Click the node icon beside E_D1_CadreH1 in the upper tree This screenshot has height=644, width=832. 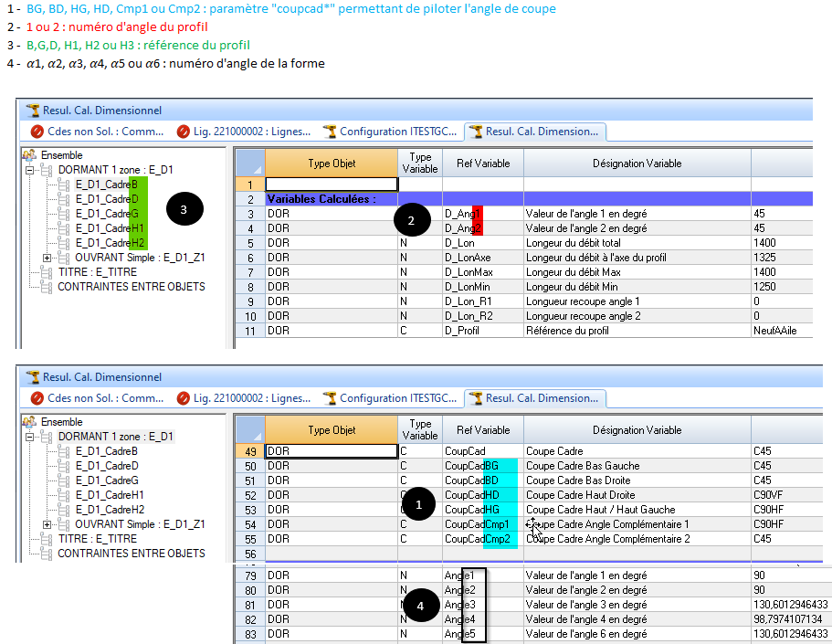(x=63, y=228)
